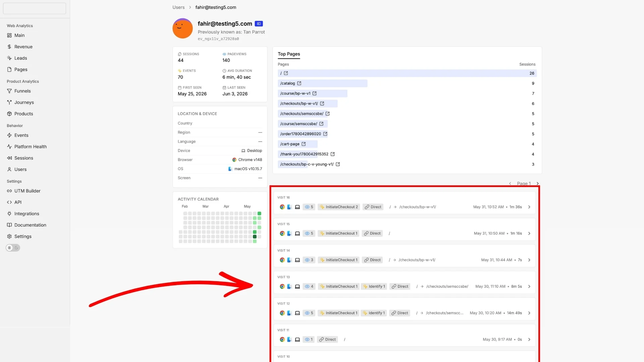Click the identified badge beside fahir@testing5.com
Screen dimensions: 644x362
259,24
